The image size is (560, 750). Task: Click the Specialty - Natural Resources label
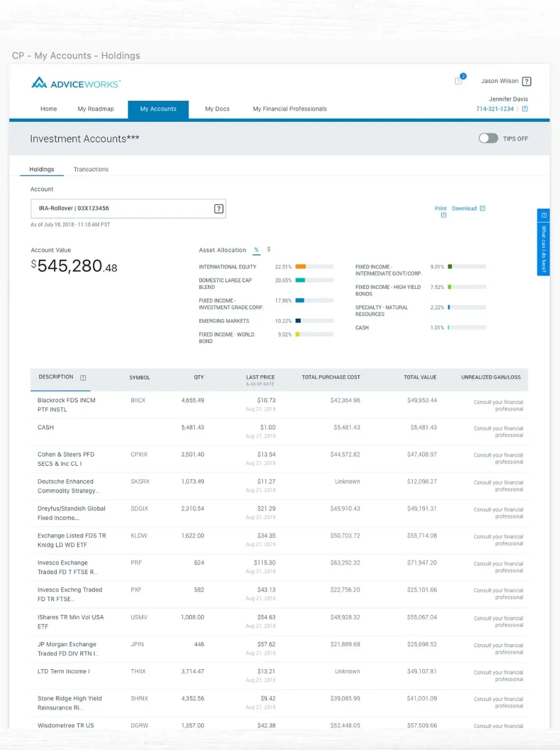tap(381, 311)
